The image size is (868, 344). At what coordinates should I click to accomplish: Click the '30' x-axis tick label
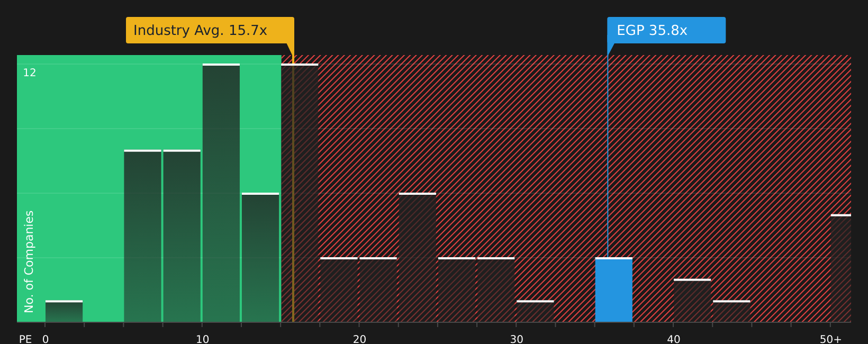click(x=517, y=339)
